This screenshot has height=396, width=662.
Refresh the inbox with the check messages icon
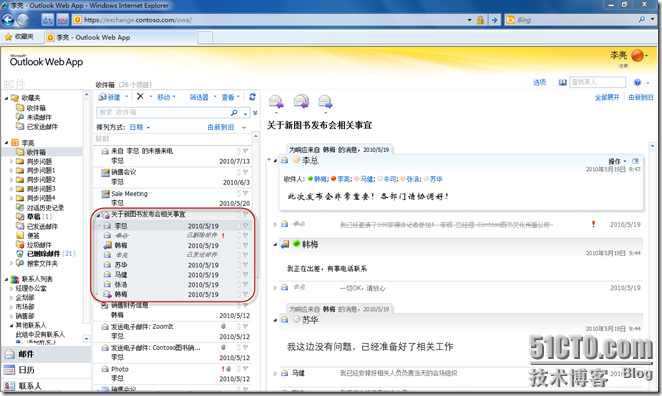click(x=252, y=97)
